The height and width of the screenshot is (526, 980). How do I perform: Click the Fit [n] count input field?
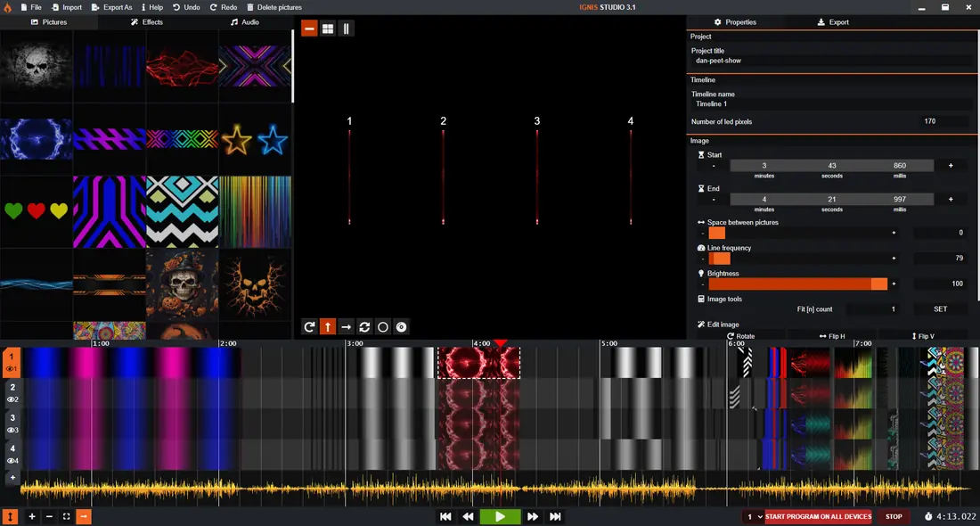point(874,309)
